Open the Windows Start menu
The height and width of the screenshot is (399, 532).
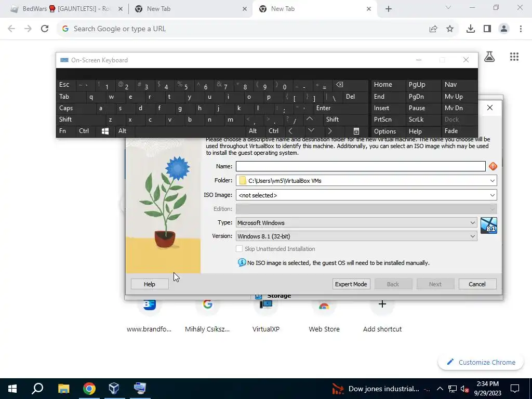[12, 389]
